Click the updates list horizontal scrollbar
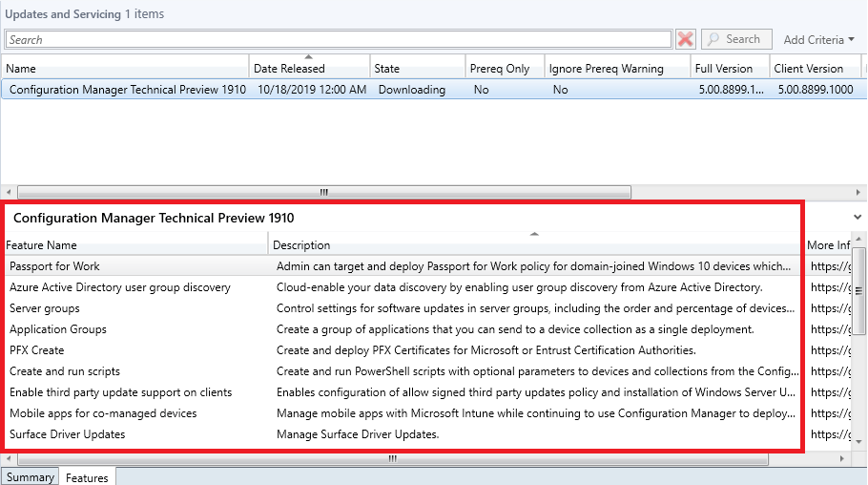 point(324,192)
